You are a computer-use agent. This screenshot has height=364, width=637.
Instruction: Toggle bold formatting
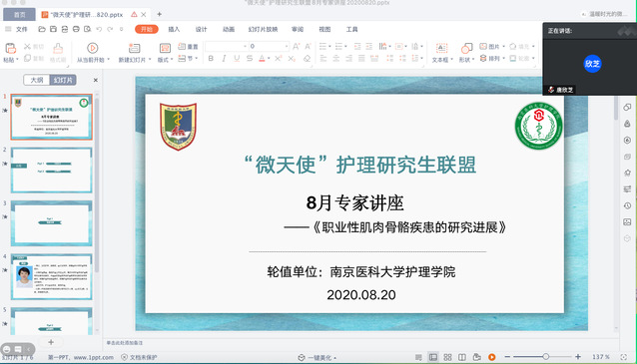pyautogui.click(x=211, y=59)
